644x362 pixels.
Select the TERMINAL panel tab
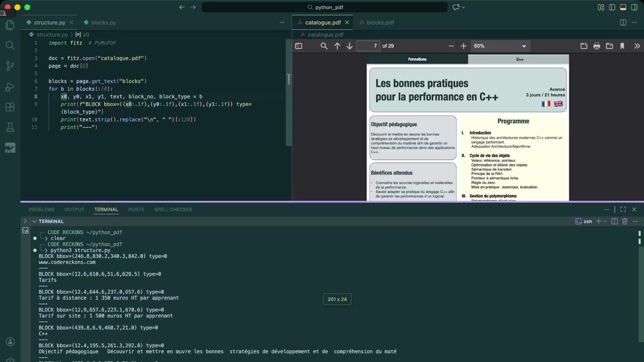click(x=106, y=210)
